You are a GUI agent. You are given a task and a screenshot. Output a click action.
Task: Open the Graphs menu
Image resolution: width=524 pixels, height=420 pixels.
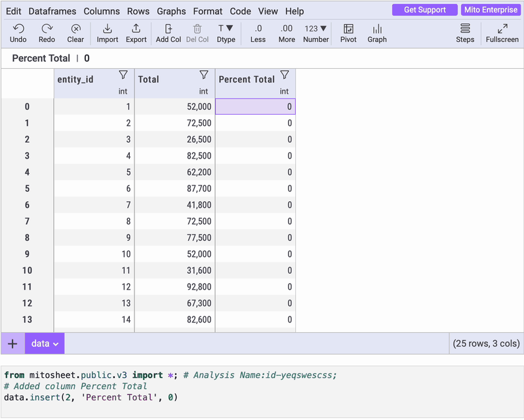[x=171, y=11]
